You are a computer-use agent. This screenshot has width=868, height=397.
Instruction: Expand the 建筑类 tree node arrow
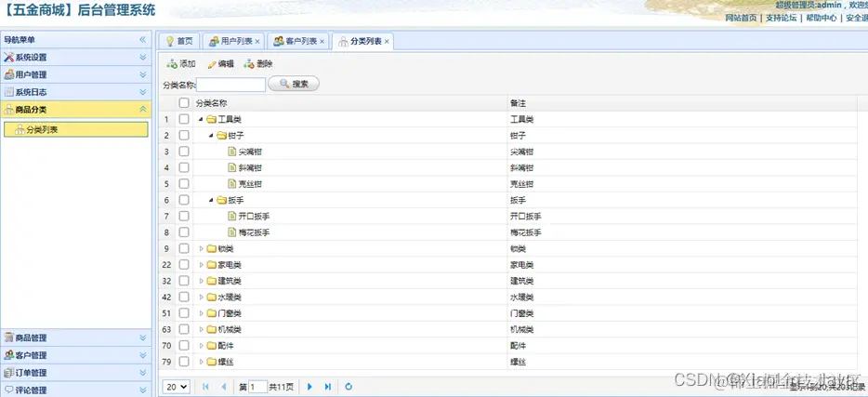(201, 281)
